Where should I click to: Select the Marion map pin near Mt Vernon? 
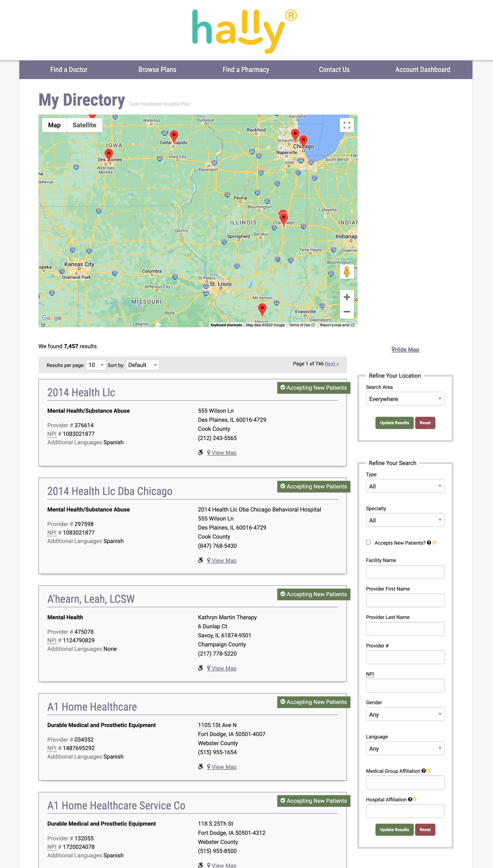pyautogui.click(x=262, y=310)
